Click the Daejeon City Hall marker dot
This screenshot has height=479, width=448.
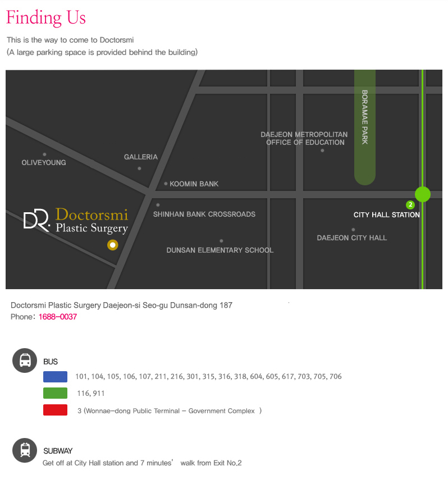353,230
